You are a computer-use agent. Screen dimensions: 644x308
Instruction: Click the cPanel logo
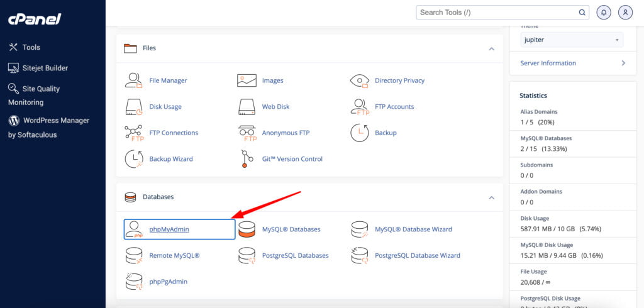pos(35,19)
